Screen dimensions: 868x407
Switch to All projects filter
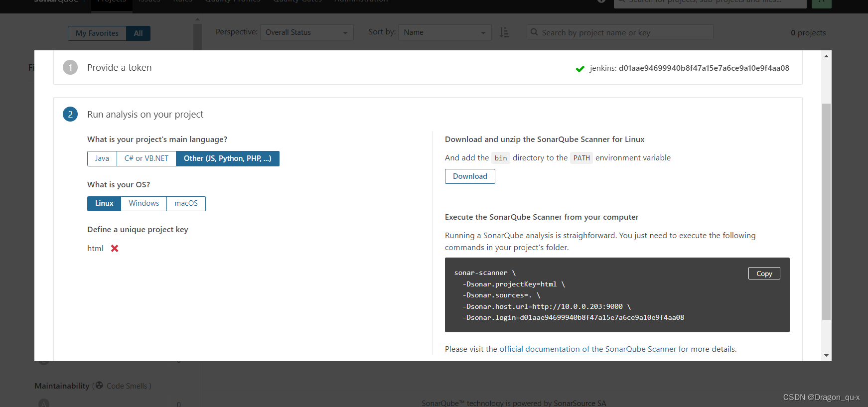click(x=138, y=33)
